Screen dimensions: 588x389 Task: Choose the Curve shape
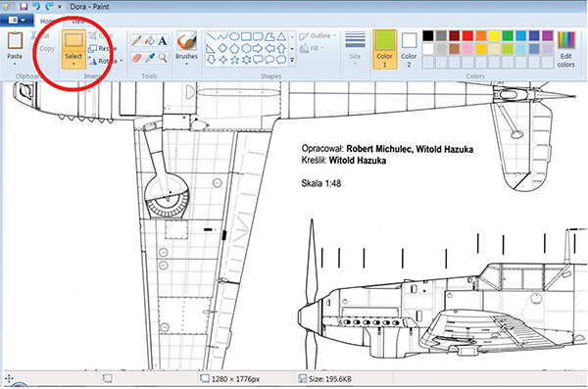[222, 37]
